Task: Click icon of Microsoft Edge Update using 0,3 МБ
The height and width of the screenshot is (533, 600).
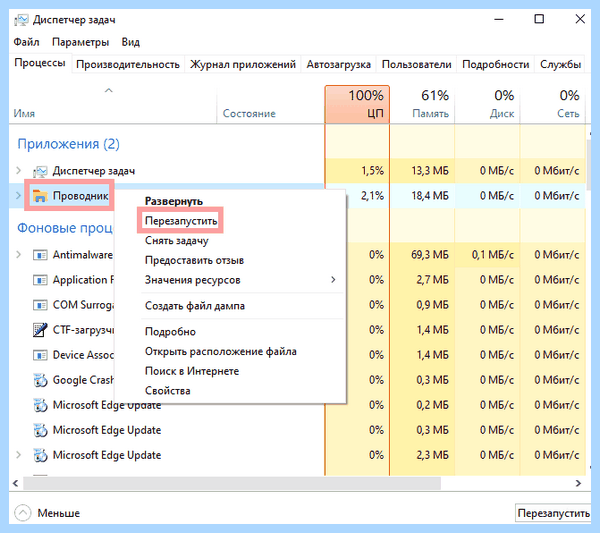Action: click(40, 430)
